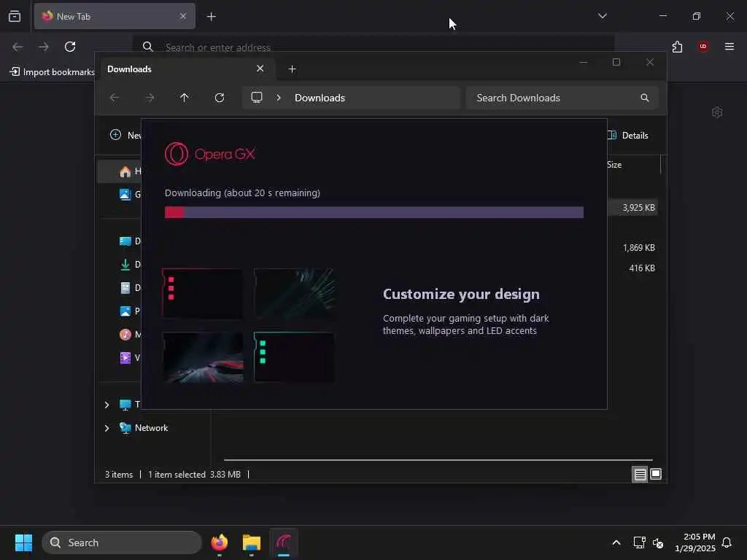Click the Firefox reload button
Image resolution: width=747 pixels, height=560 pixels.
(70, 47)
